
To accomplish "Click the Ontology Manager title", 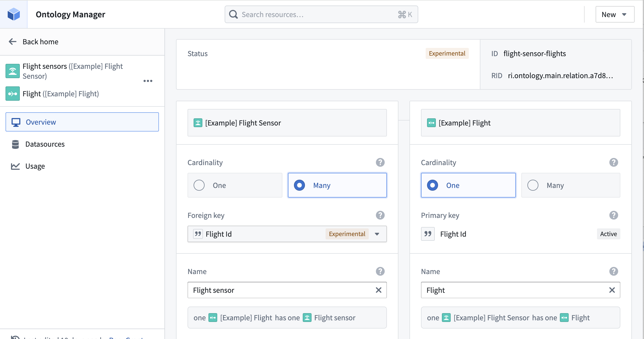I will [x=70, y=14].
